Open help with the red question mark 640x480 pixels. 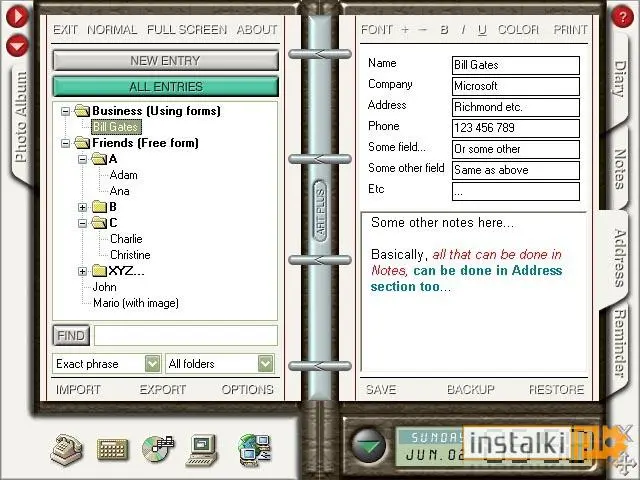click(622, 17)
